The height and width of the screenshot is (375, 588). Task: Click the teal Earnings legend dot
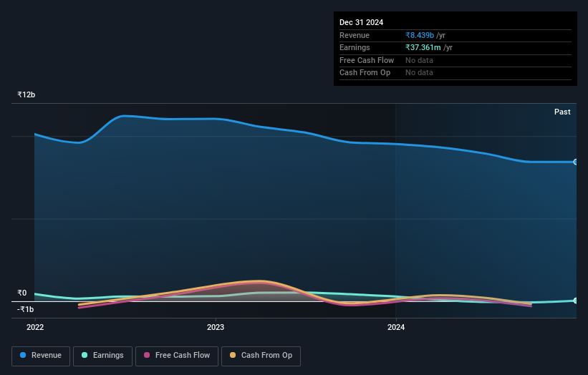coord(85,355)
